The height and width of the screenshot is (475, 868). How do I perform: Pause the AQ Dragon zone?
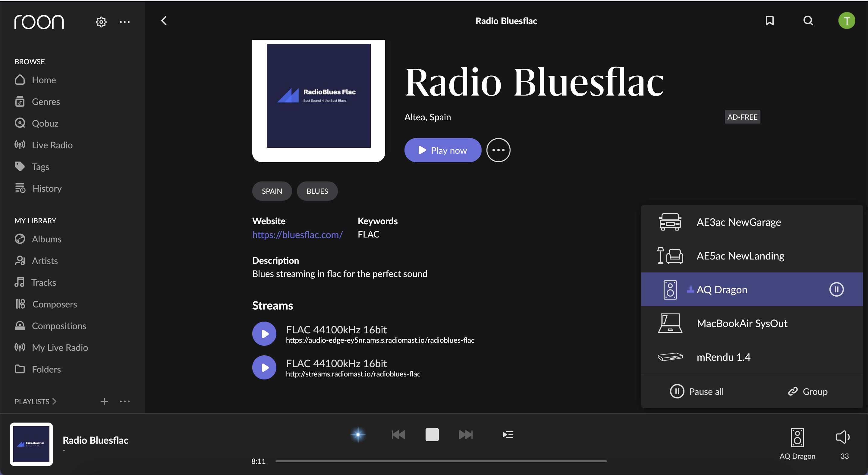coord(836,289)
